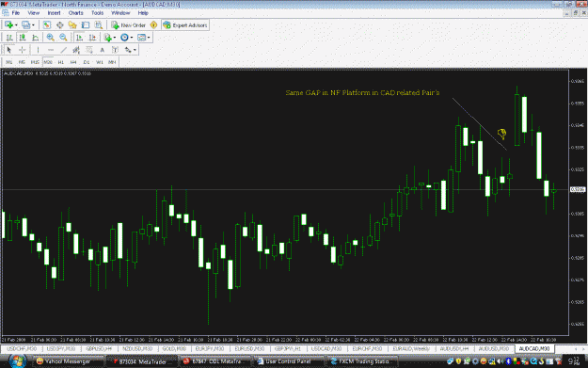Switch to M15 timeframe
Image resolution: width=588 pixels, height=368 pixels.
pos(35,62)
